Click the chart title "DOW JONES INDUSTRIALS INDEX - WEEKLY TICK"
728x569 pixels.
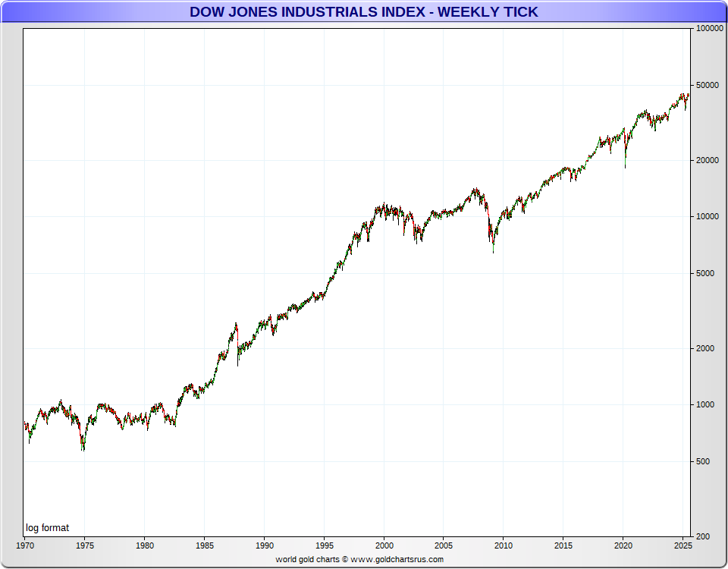coord(363,11)
